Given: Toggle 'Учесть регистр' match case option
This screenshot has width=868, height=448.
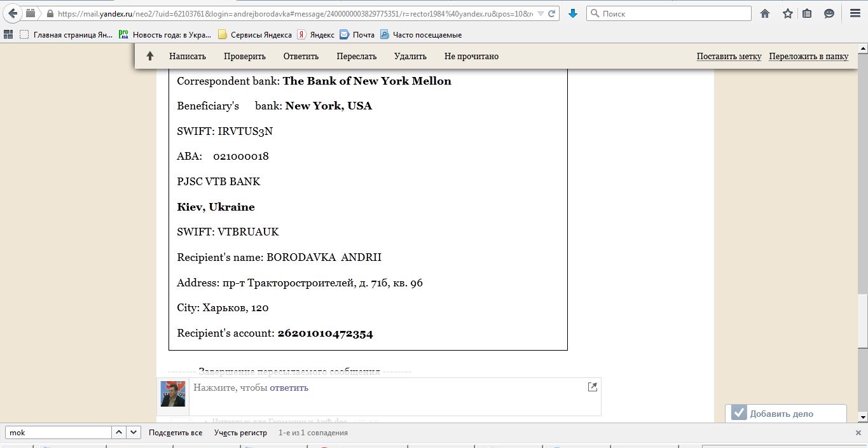Looking at the screenshot, I should pyautogui.click(x=240, y=433).
